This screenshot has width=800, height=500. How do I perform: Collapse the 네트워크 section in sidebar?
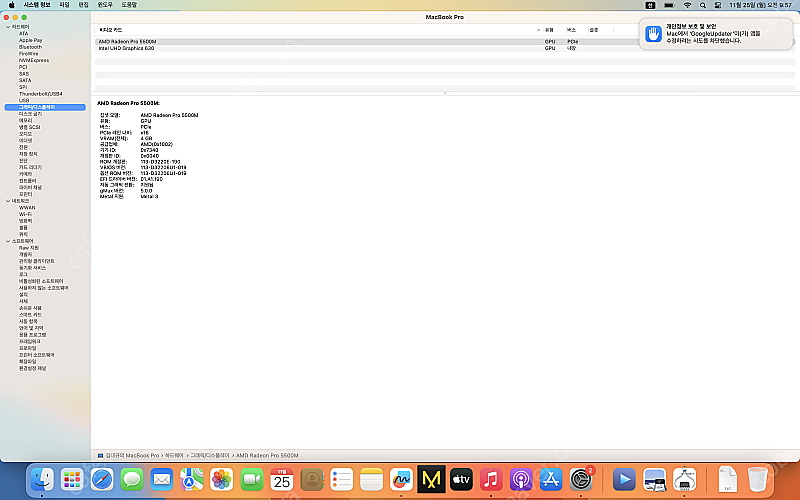(8, 201)
